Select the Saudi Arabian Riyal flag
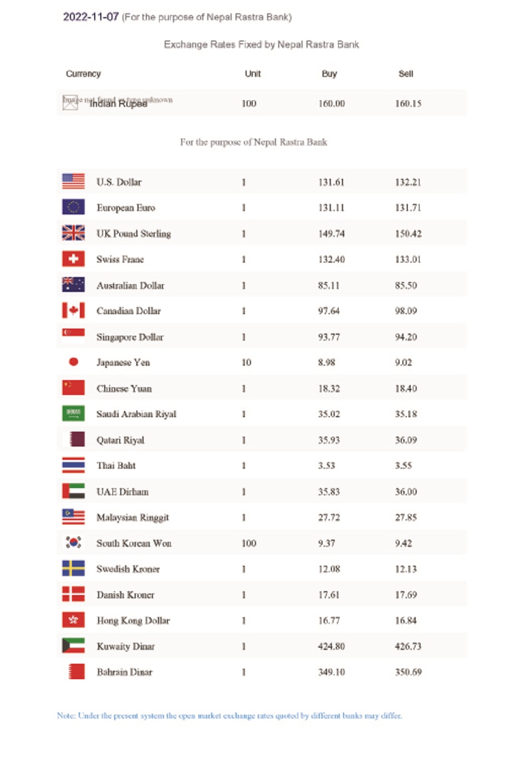The width and height of the screenshot is (532, 769). point(73,413)
